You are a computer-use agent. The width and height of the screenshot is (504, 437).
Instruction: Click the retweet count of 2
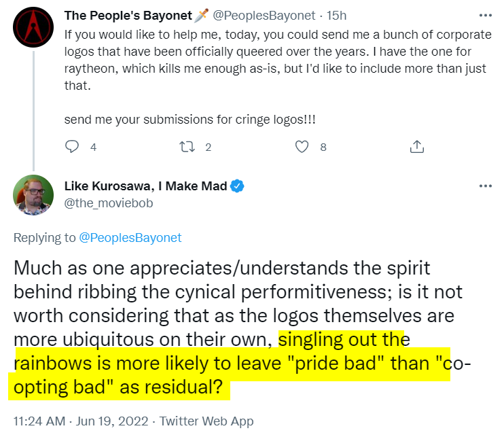click(x=209, y=147)
